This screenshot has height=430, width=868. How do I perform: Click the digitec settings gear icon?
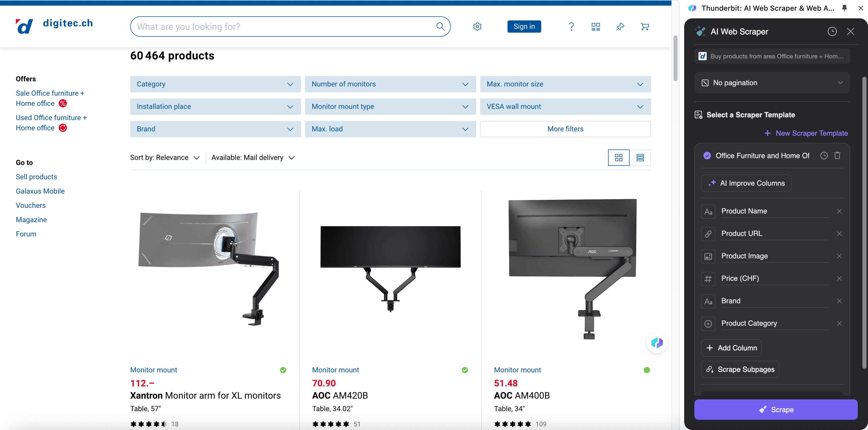(x=477, y=27)
